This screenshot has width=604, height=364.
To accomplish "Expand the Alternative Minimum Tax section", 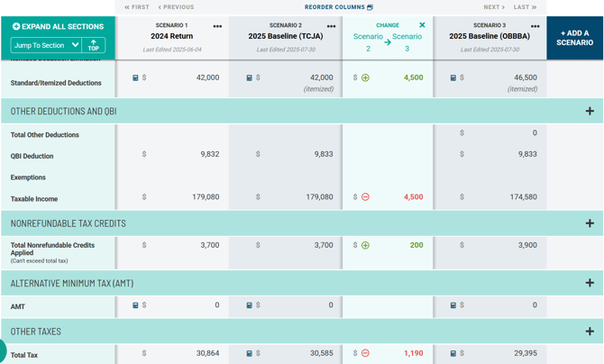I will (x=590, y=283).
